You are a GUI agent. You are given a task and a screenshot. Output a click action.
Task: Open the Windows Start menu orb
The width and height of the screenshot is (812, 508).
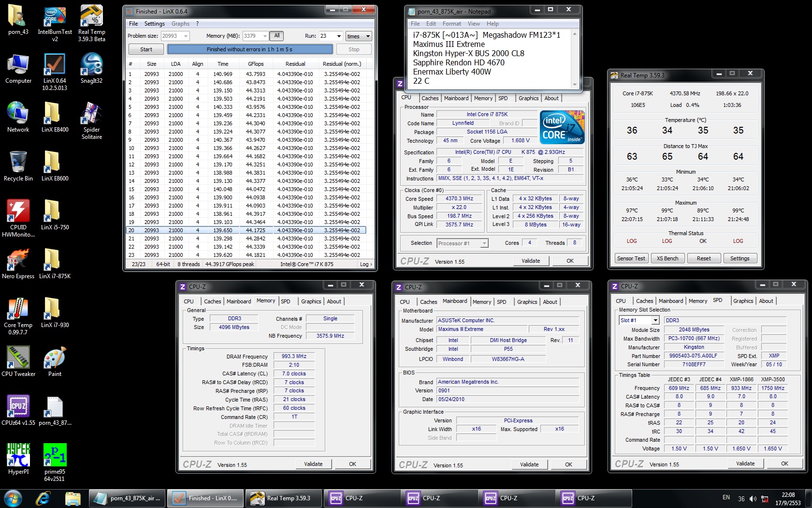[13, 498]
